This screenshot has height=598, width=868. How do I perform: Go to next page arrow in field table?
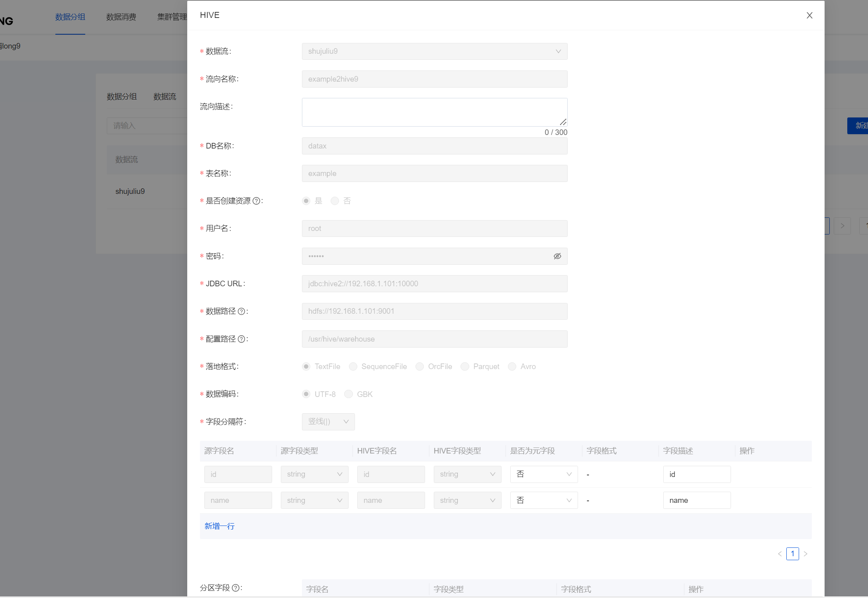[805, 554]
